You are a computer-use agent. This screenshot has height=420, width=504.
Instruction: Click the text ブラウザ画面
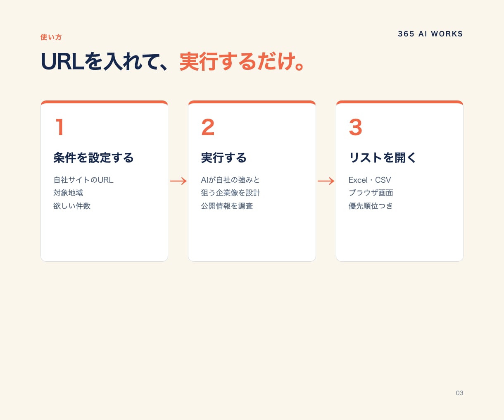click(371, 193)
